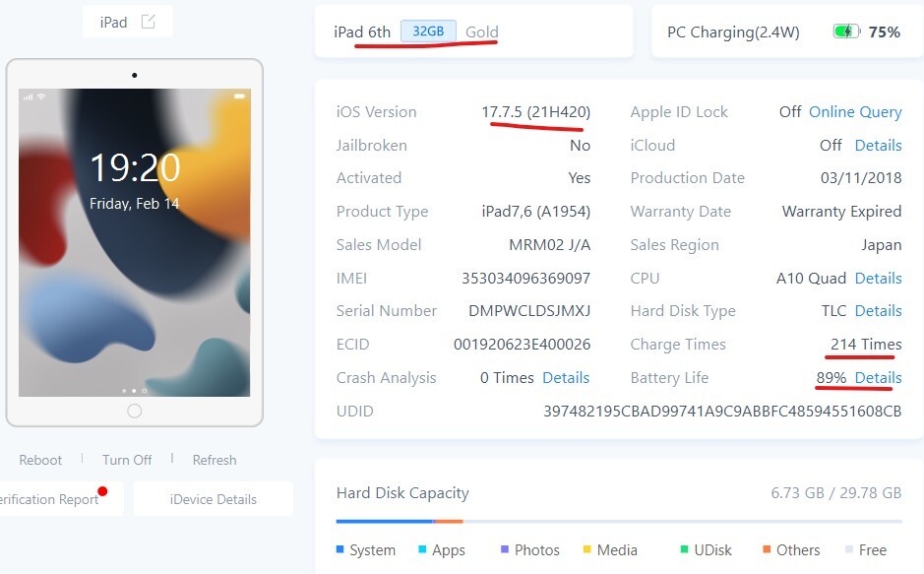Click the Jailbroken No value
This screenshot has width=924, height=574.
pos(580,145)
